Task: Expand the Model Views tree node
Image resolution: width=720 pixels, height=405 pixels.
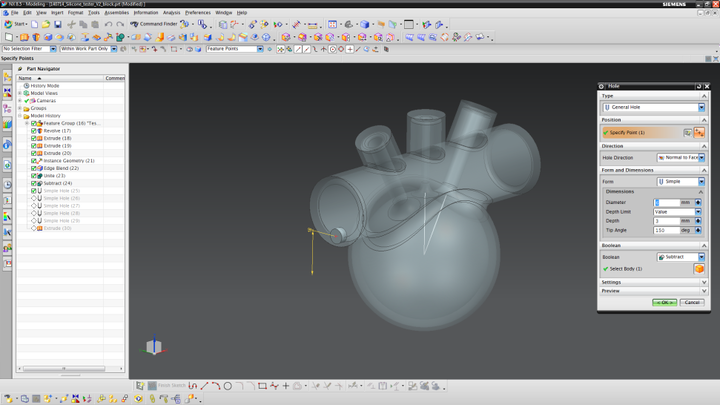Action: pyautogui.click(x=20, y=93)
